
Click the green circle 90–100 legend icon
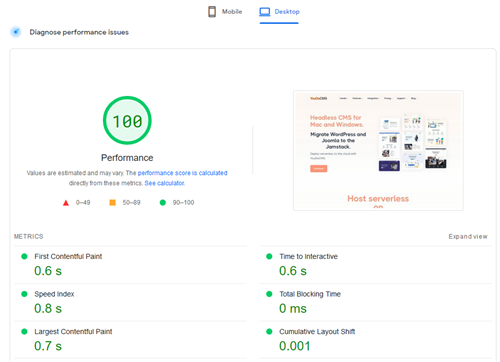point(163,202)
